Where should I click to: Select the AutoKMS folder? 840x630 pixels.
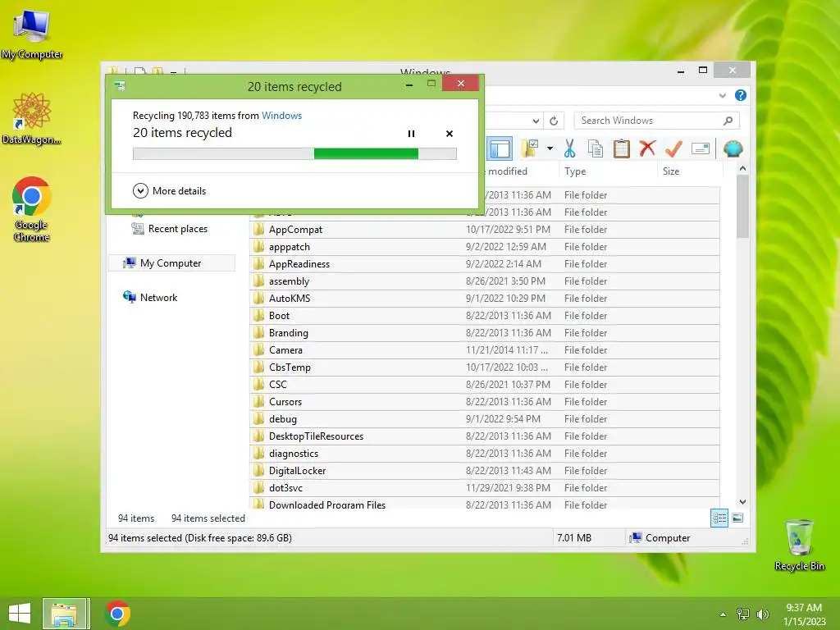click(485, 299)
